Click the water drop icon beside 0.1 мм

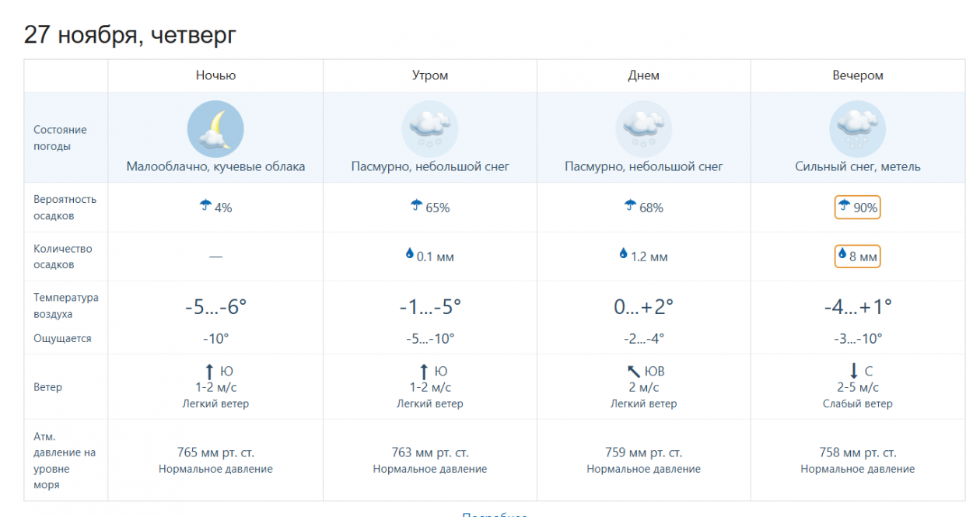click(x=410, y=253)
